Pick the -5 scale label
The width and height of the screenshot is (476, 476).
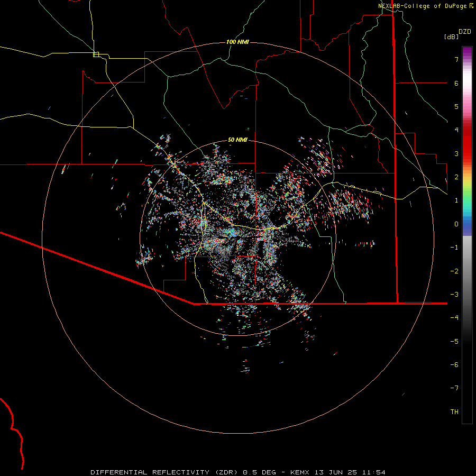coord(454,342)
